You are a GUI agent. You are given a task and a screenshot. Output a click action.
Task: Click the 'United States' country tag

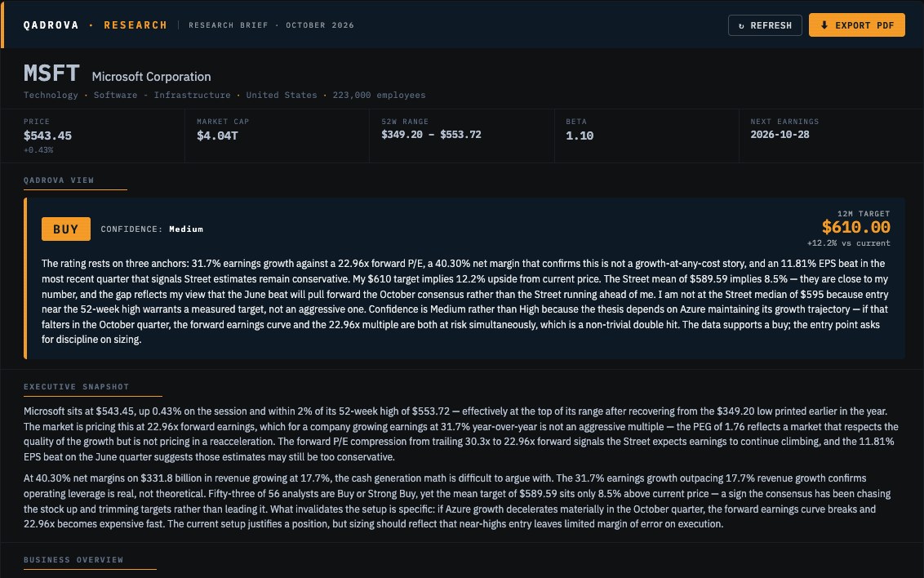[x=281, y=95]
